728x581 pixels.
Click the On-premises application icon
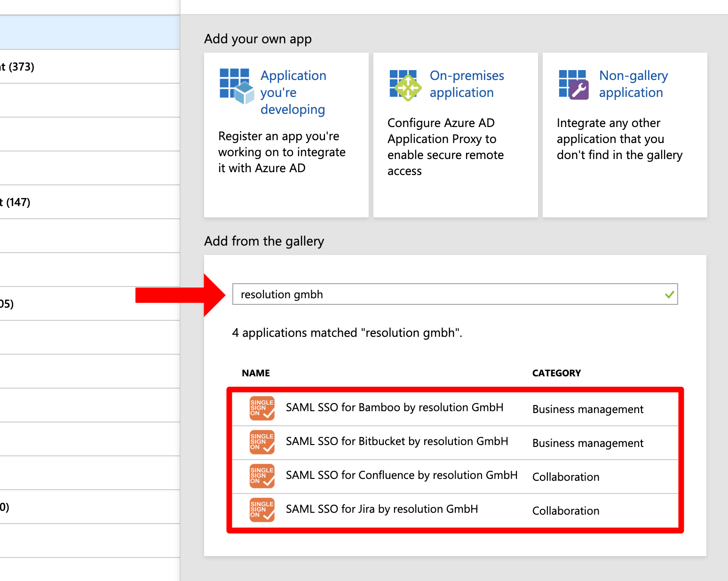click(x=405, y=85)
